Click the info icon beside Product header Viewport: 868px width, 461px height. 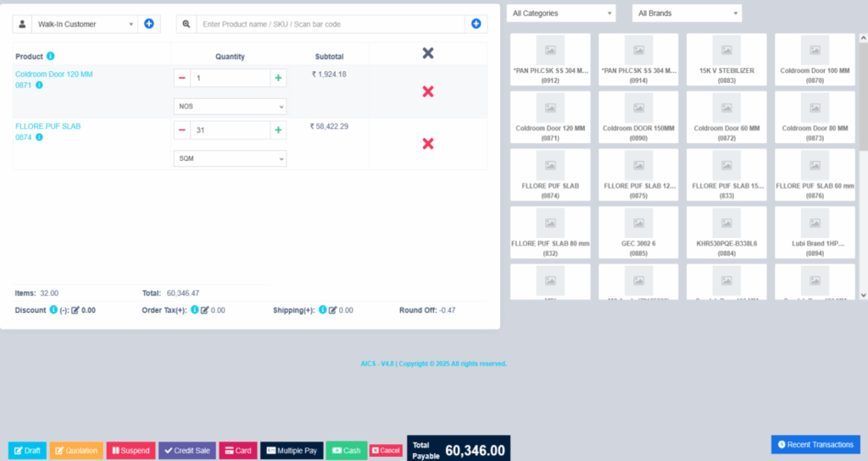point(51,57)
